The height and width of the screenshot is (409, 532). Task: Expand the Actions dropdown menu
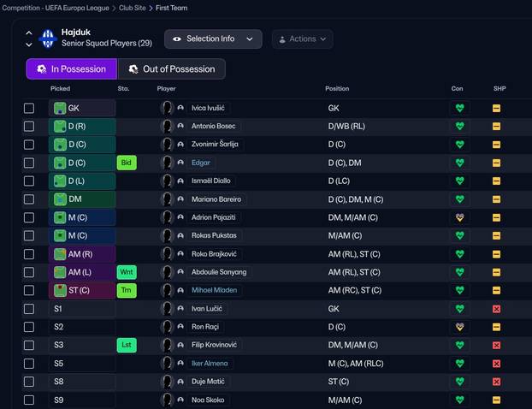[x=302, y=39]
